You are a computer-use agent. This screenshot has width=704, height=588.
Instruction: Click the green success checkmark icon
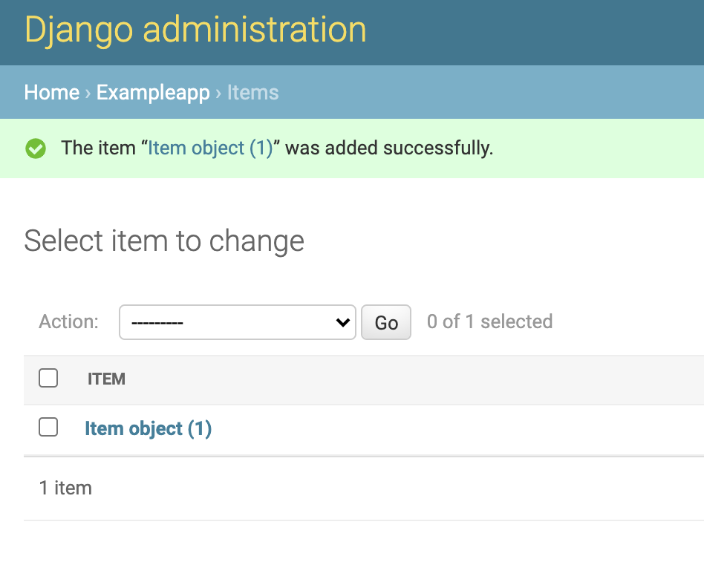(35, 148)
